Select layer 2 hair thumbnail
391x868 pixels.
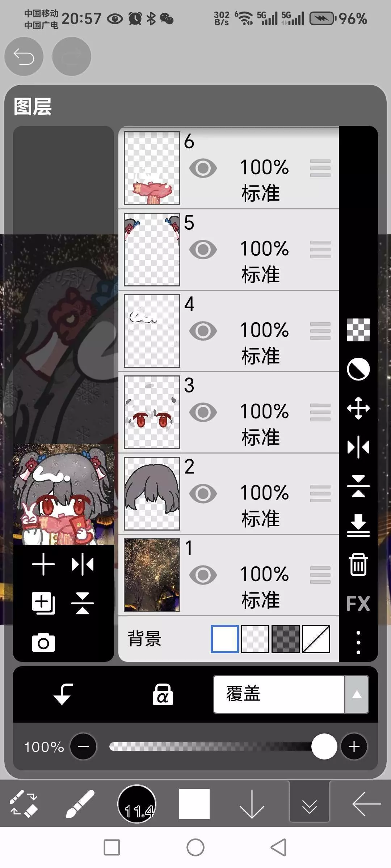[x=152, y=494]
